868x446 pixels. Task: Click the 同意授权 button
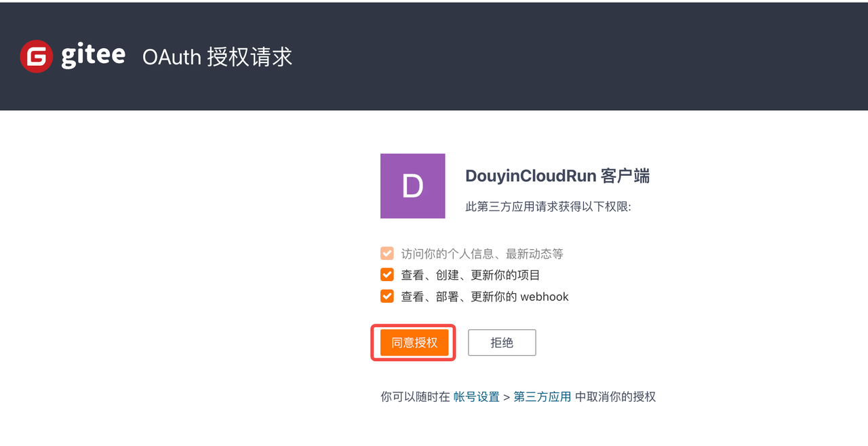pyautogui.click(x=414, y=343)
